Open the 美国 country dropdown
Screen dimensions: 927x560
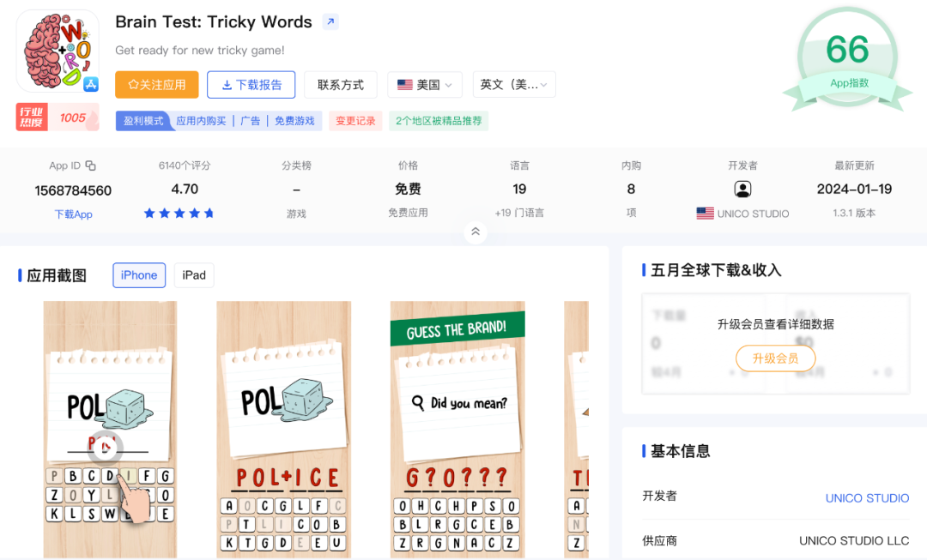click(425, 85)
